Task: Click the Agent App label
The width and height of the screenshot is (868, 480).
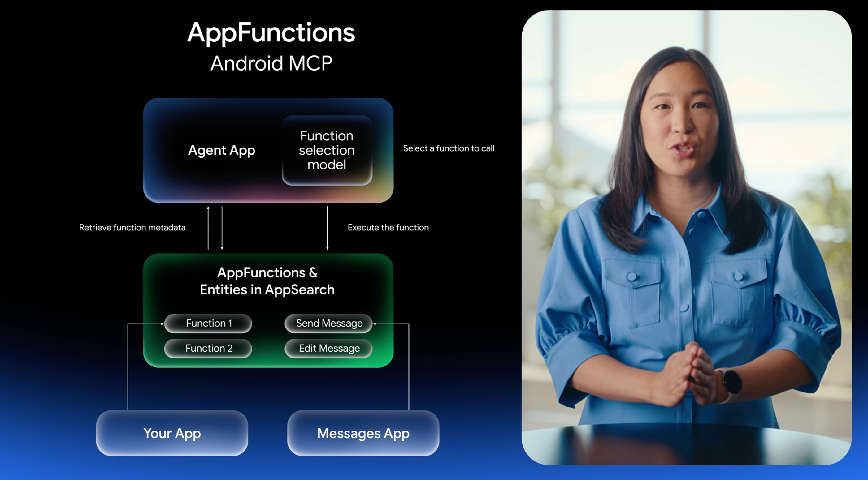Action: click(221, 150)
